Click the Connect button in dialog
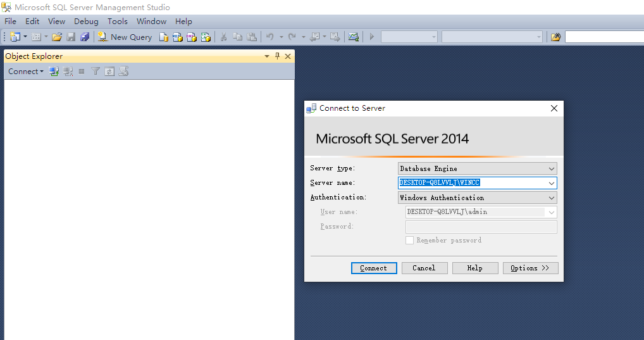The width and height of the screenshot is (644, 340). click(374, 268)
